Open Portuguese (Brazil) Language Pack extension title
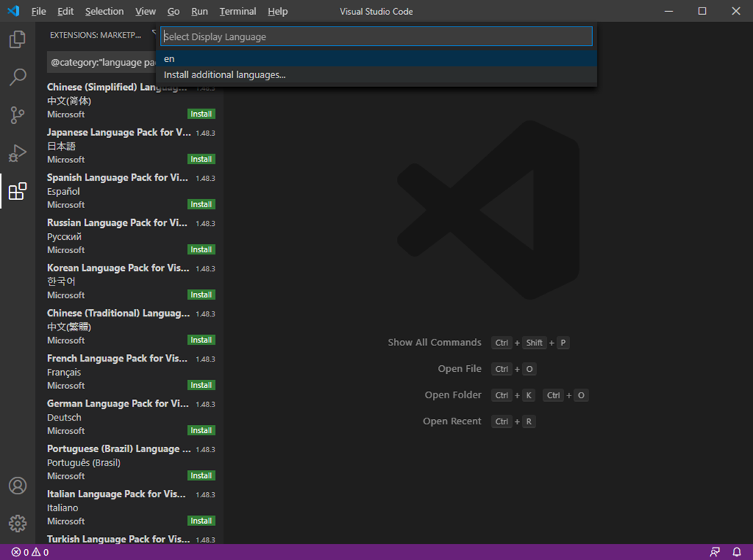This screenshot has height=560, width=753. click(x=119, y=449)
